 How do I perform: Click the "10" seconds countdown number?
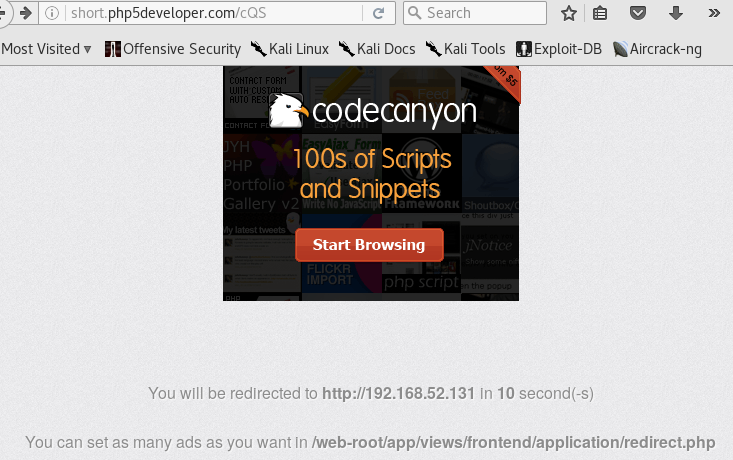click(x=505, y=394)
